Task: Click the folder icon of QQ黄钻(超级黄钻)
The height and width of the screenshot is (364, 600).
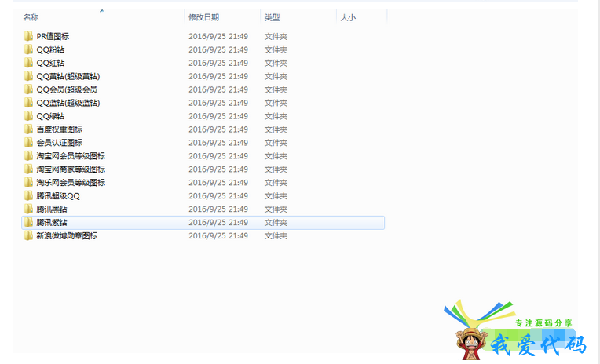Action: click(28, 76)
